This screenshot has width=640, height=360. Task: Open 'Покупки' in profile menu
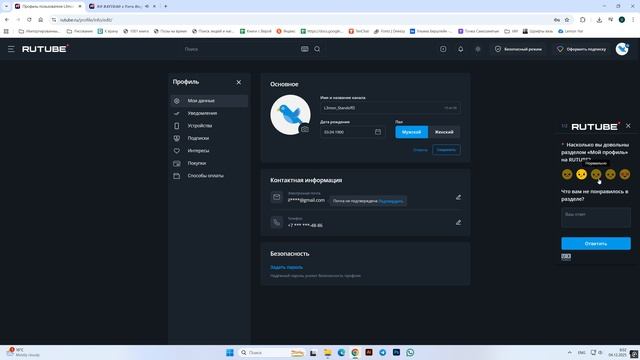(x=209, y=163)
